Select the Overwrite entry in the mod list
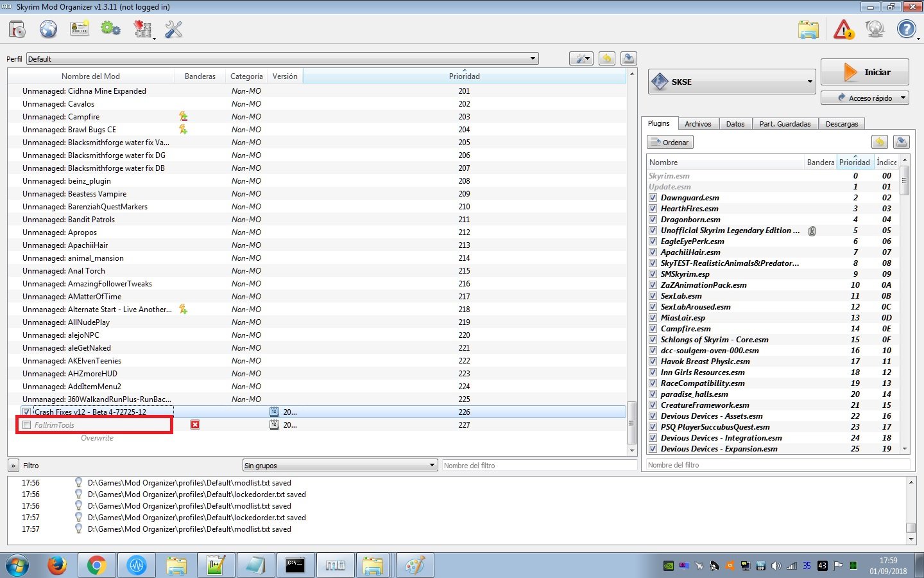924x578 pixels. [97, 438]
